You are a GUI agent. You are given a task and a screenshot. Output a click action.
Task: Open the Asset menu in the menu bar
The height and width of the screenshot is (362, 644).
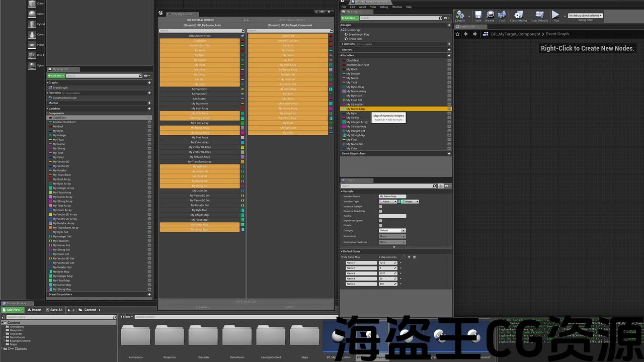[362, 7]
